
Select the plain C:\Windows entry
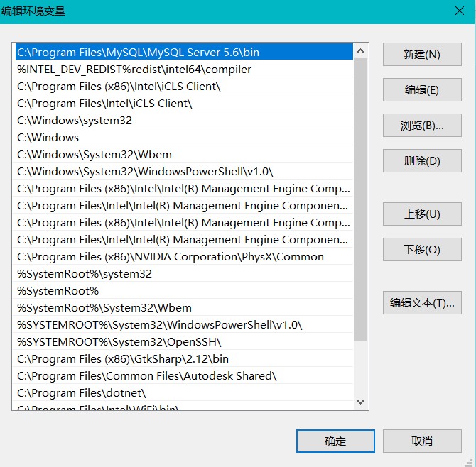pyautogui.click(x=184, y=138)
